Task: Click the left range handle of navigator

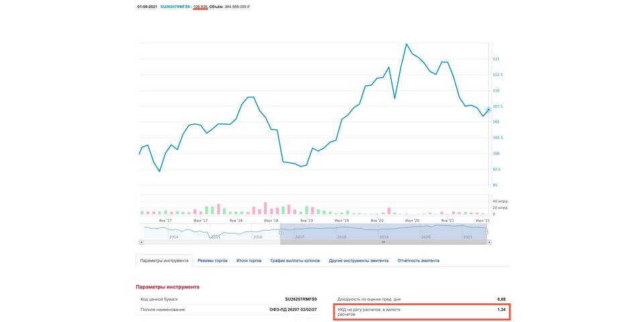Action: point(280,231)
